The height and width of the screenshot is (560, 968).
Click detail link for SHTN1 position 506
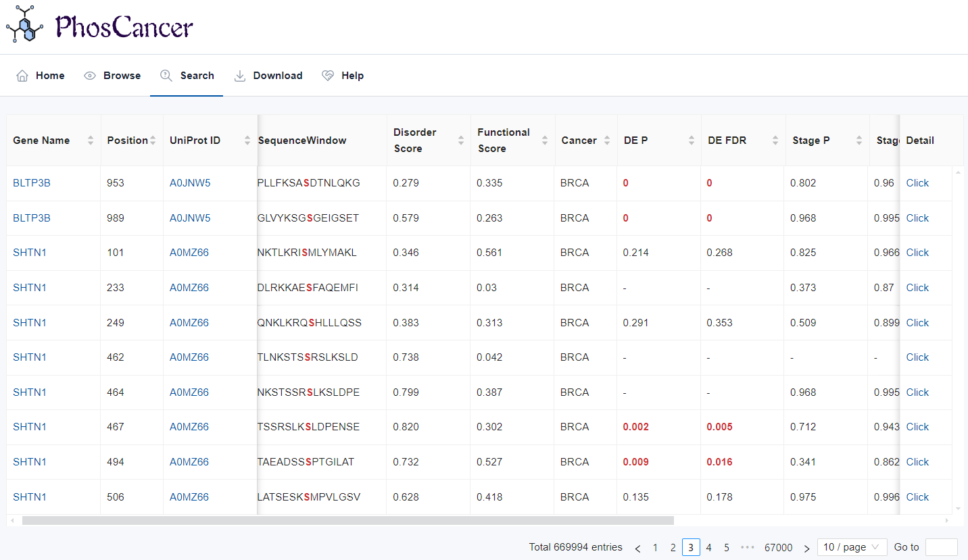point(917,497)
